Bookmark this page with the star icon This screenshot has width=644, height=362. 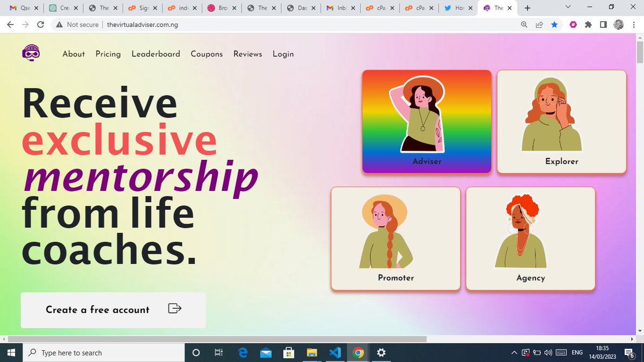554,25
